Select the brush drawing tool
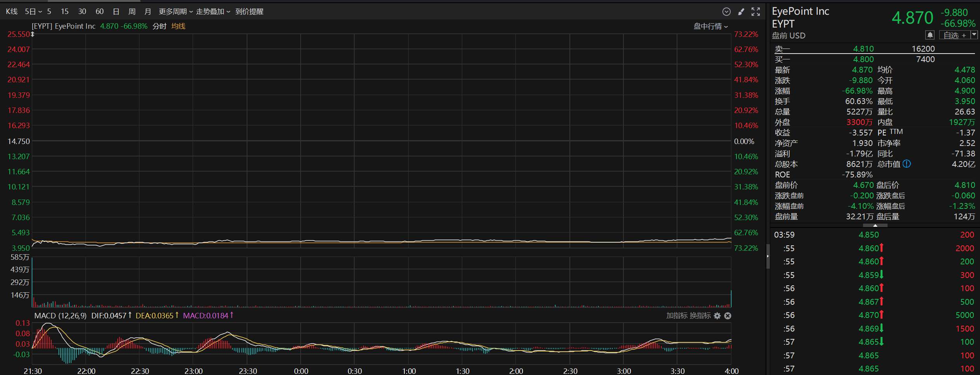Viewport: 980px width, 375px height. click(x=741, y=12)
